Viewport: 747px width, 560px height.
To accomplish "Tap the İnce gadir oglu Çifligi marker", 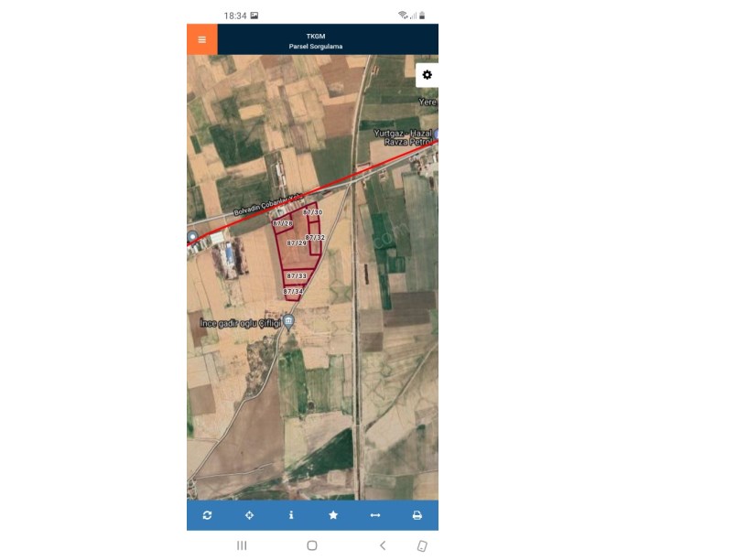I will pyautogui.click(x=288, y=321).
